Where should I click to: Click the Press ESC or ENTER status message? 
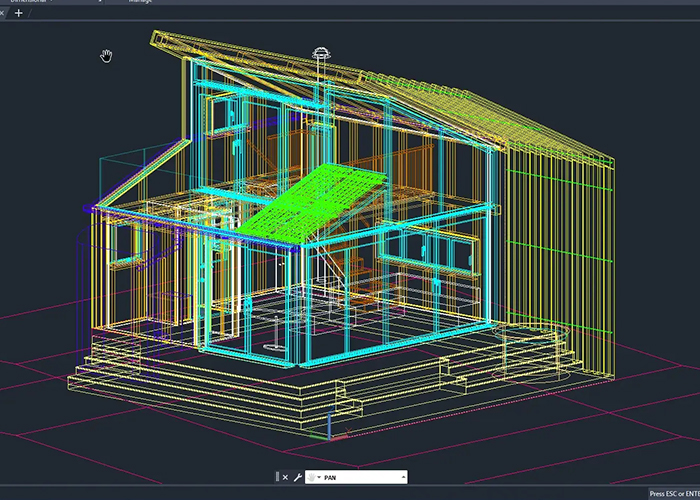pos(673,493)
